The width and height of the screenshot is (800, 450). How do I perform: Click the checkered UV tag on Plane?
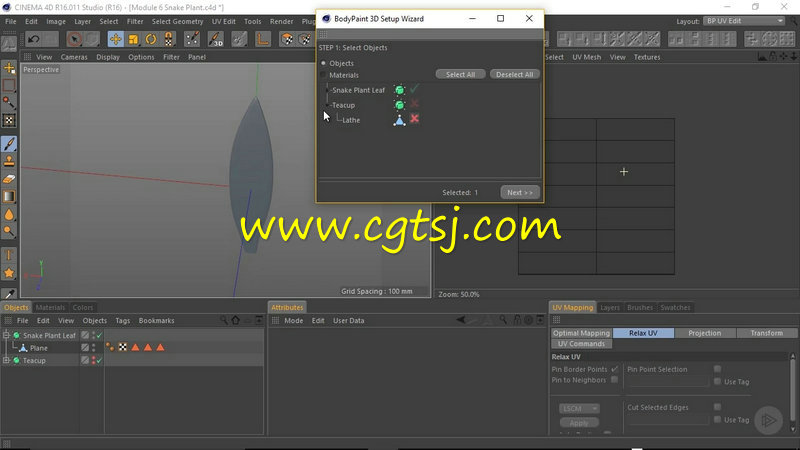click(x=122, y=347)
